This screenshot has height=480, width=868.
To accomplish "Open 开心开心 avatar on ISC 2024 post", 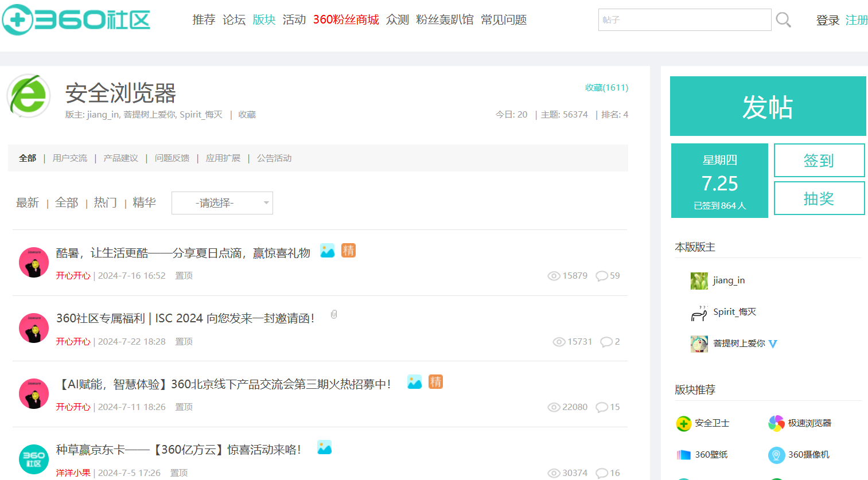I will (34, 328).
